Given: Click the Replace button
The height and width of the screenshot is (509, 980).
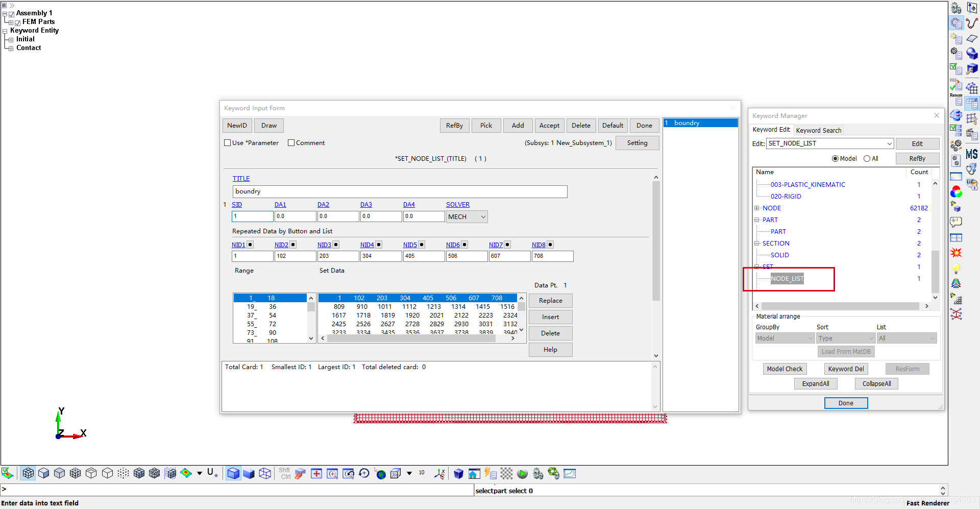Looking at the screenshot, I should click(x=551, y=301).
